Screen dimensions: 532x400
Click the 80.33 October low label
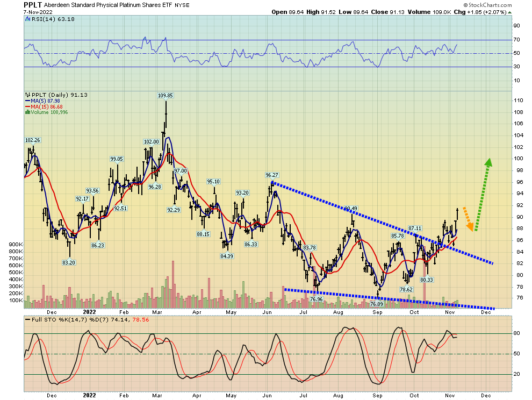coord(427,280)
